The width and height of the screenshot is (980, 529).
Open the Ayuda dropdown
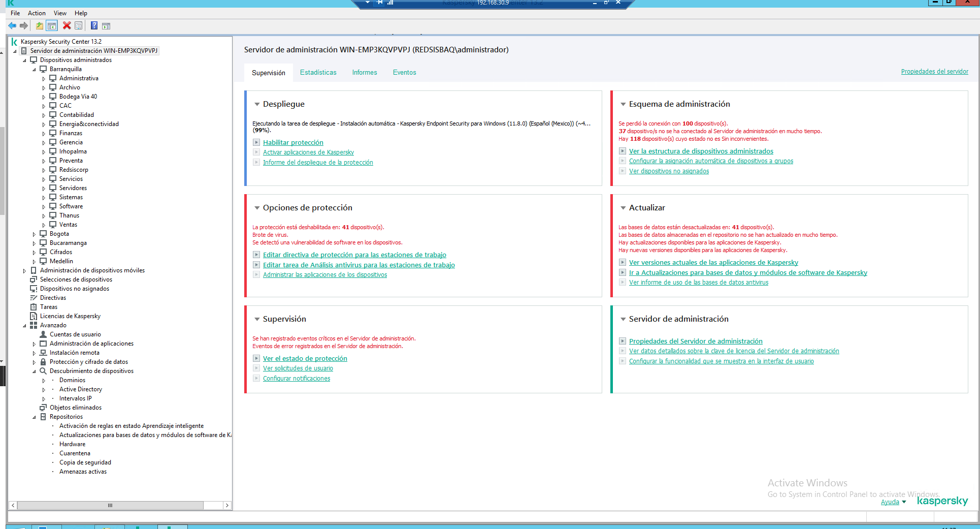point(893,502)
